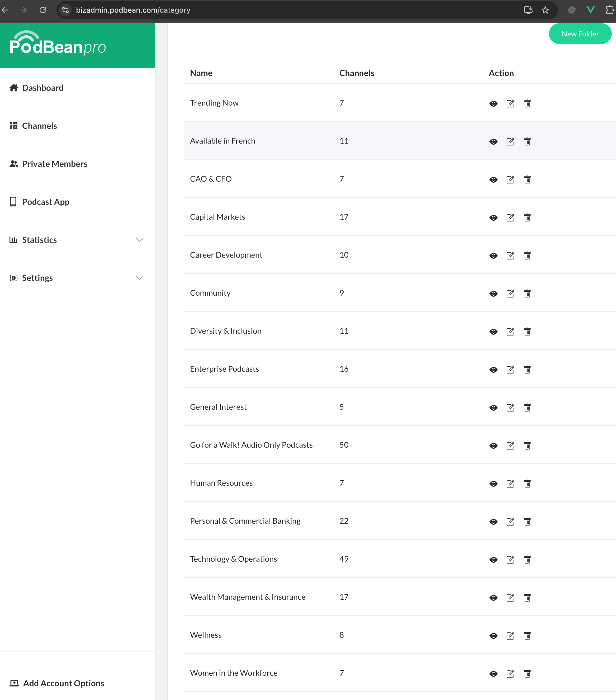Select the Channels column header
This screenshot has width=616, height=700.
click(357, 73)
